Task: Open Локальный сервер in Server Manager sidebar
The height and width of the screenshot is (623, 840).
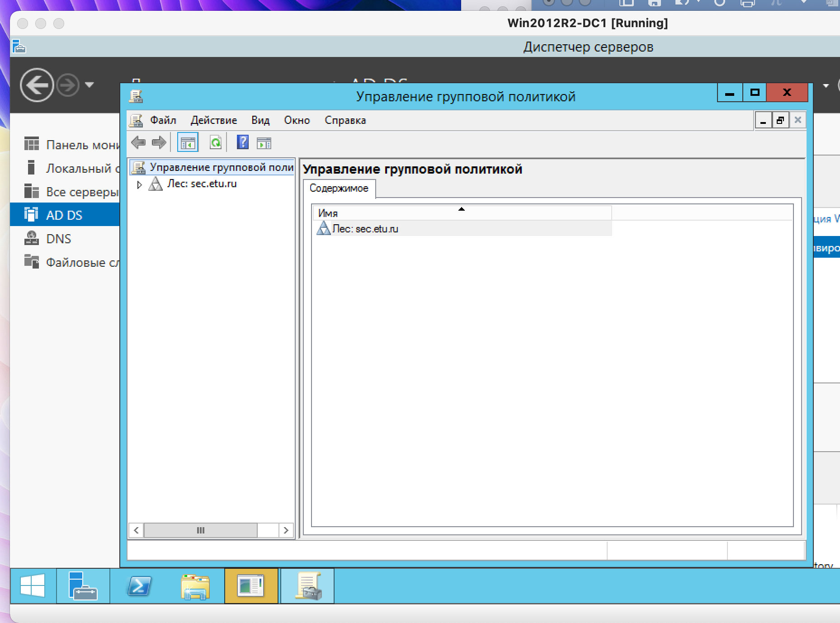Action: click(x=65, y=168)
